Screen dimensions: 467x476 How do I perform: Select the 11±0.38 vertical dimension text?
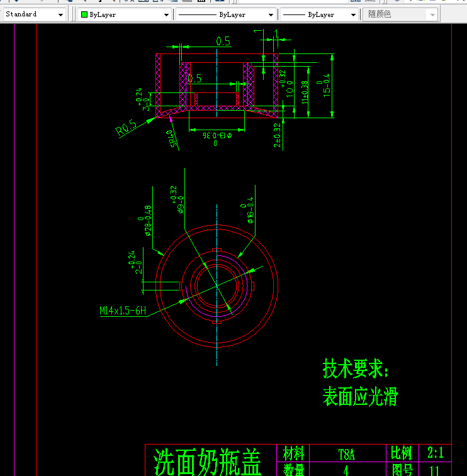(305, 92)
